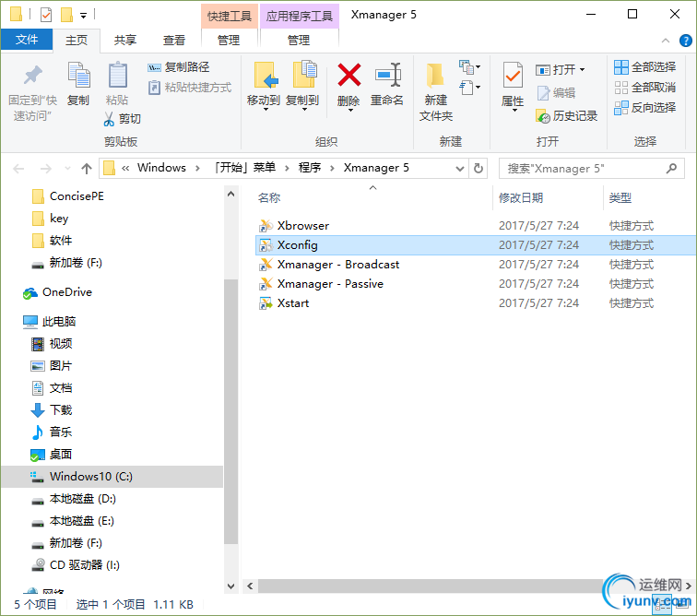Screen dimensions: 697x616
Task: Sort by the Name (名称) column header
Action: [269, 198]
